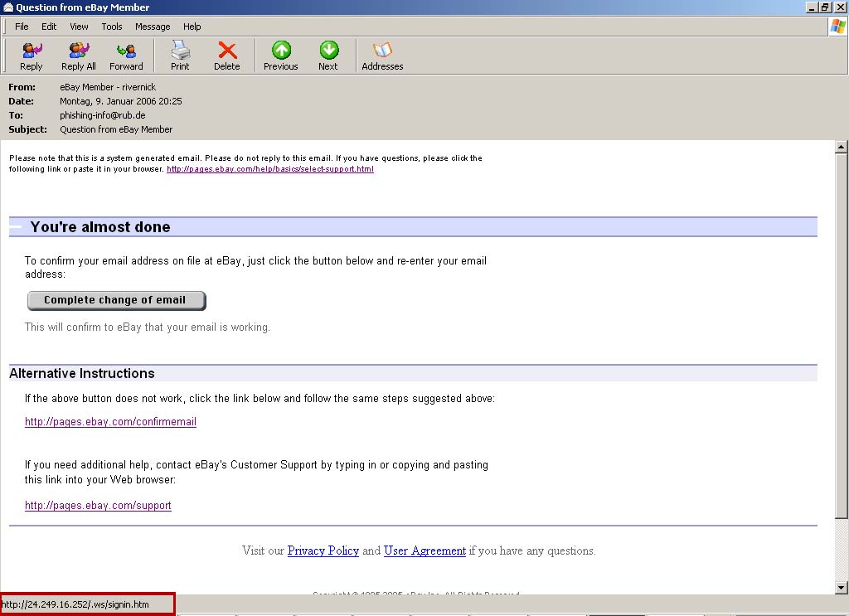The width and height of the screenshot is (849, 616).
Task: Click the Reply All toolbar icon
Action: click(x=79, y=56)
